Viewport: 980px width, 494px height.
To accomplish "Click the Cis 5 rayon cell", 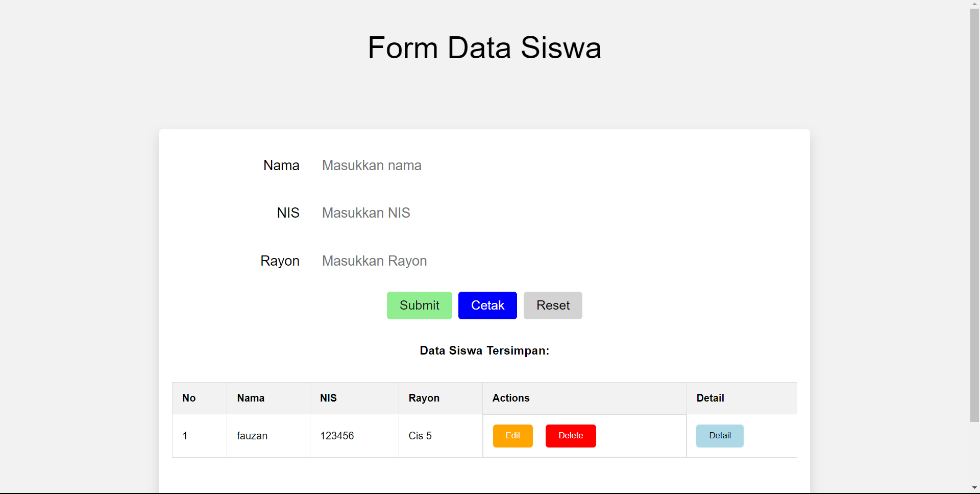I will 420,436.
